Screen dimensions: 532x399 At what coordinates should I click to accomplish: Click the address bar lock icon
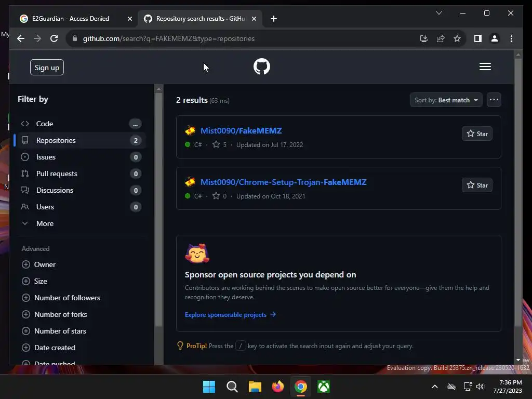tap(75, 38)
